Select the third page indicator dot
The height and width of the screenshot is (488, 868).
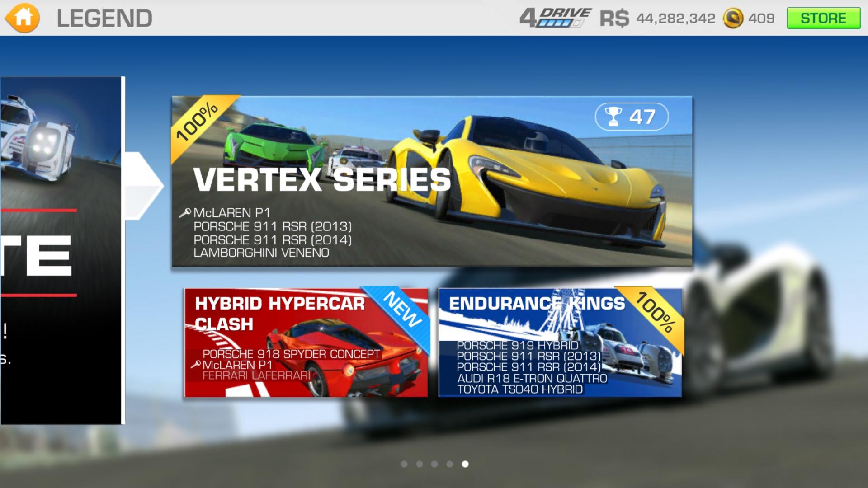coord(434,464)
